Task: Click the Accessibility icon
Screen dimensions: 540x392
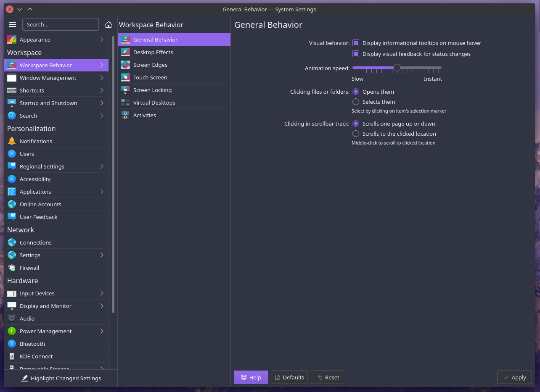Action: coord(12,179)
